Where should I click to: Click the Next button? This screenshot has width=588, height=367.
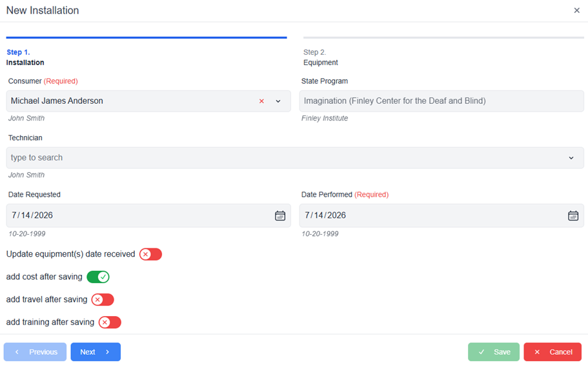[x=96, y=352]
